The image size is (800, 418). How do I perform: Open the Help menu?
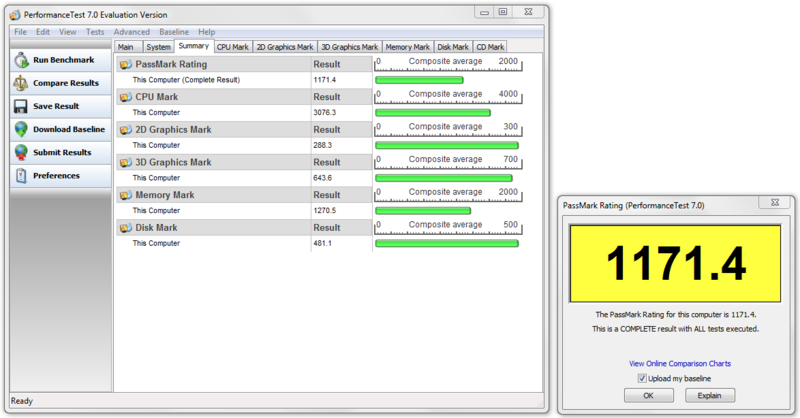click(x=207, y=32)
